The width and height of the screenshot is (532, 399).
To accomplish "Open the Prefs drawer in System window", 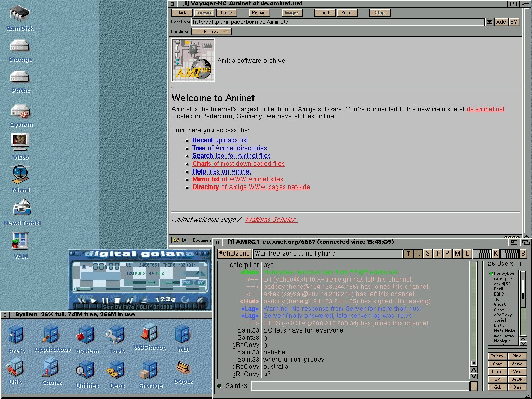I will click(x=17, y=335).
